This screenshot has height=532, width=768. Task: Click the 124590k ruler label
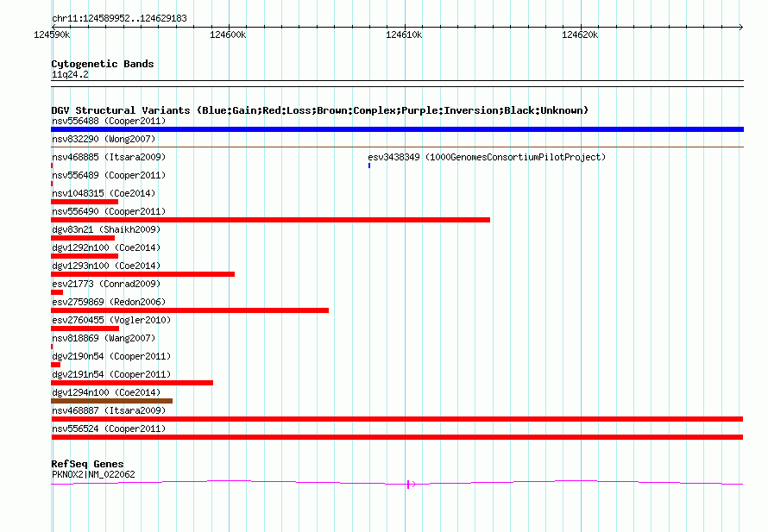tap(52, 34)
